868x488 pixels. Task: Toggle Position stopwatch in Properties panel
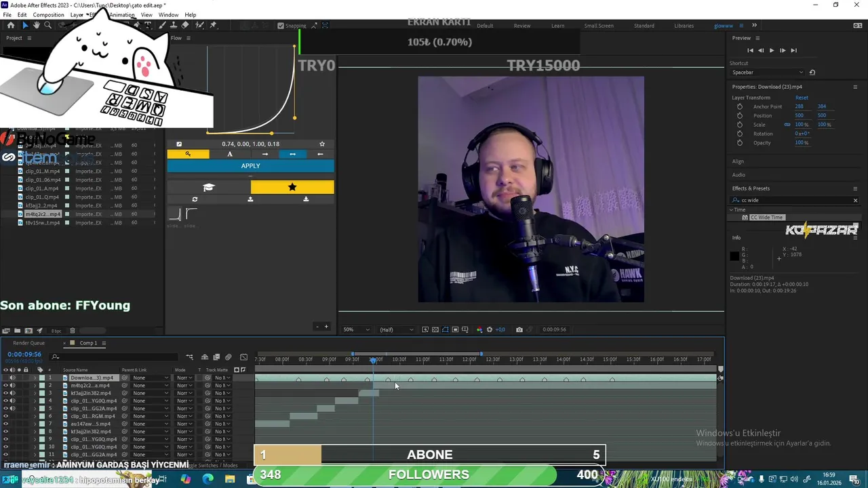[739, 116]
